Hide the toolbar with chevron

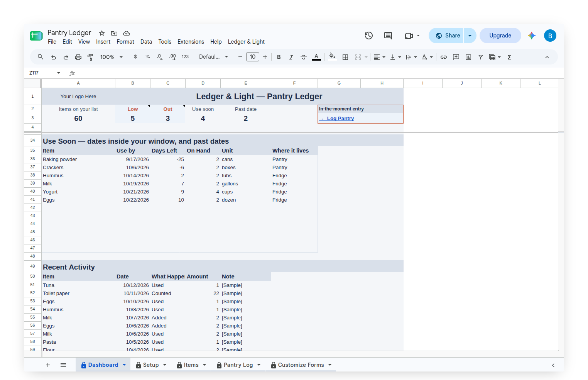pyautogui.click(x=547, y=57)
